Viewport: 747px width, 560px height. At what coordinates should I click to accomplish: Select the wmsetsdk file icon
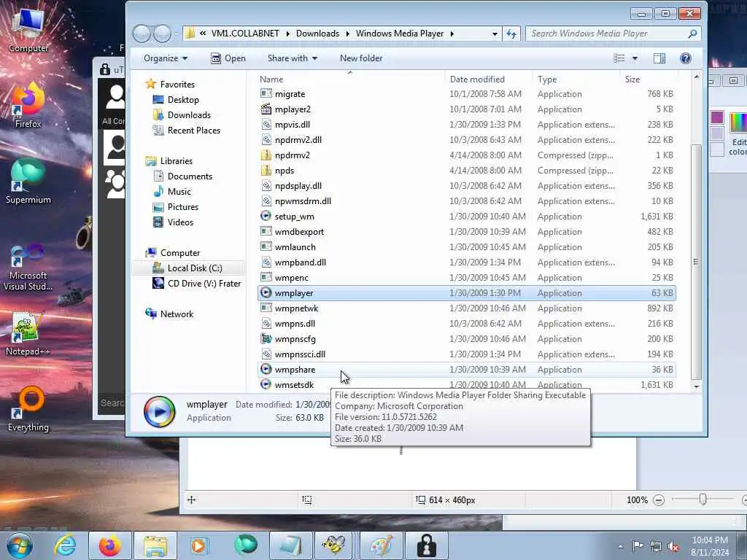(266, 384)
